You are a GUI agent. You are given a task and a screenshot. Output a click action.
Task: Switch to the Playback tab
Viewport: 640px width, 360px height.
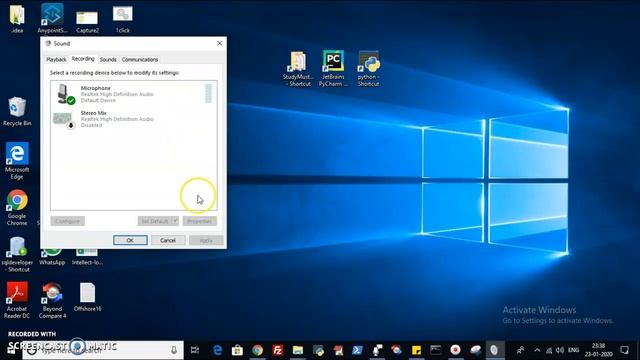(56, 60)
